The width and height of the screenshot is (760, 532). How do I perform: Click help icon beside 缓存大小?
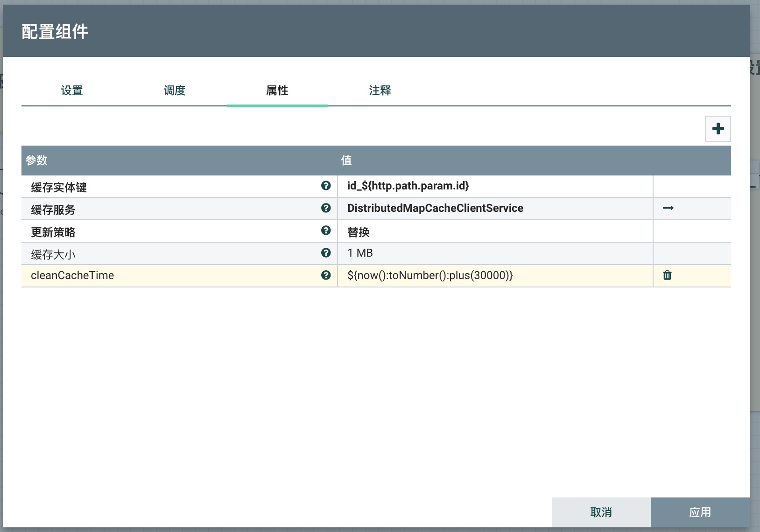click(x=326, y=253)
